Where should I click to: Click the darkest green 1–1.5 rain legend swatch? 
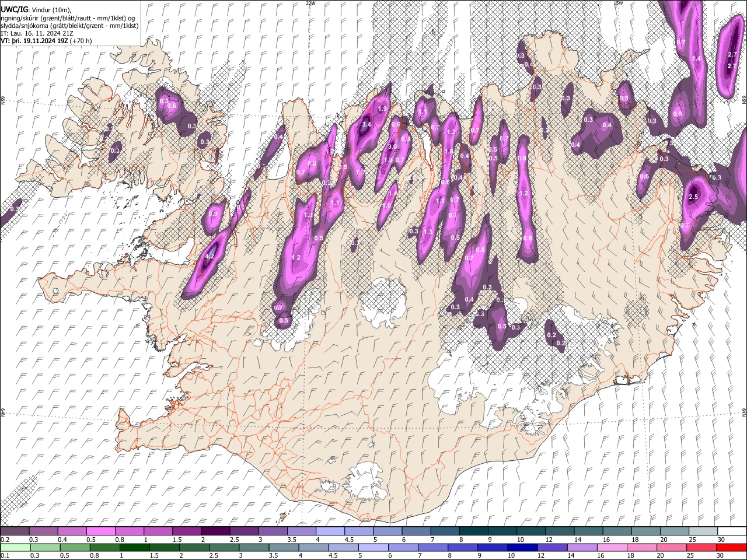tap(134, 547)
